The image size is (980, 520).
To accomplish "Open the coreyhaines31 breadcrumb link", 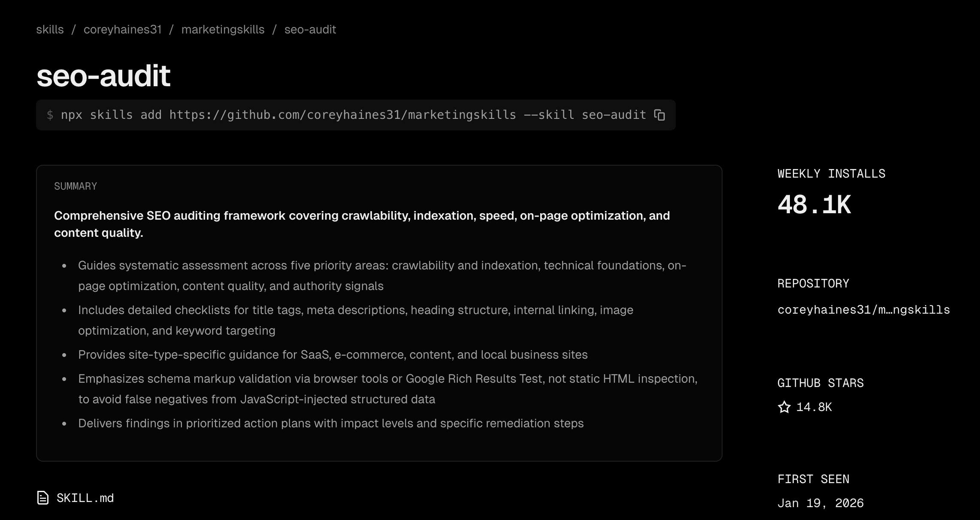I will 122,30.
